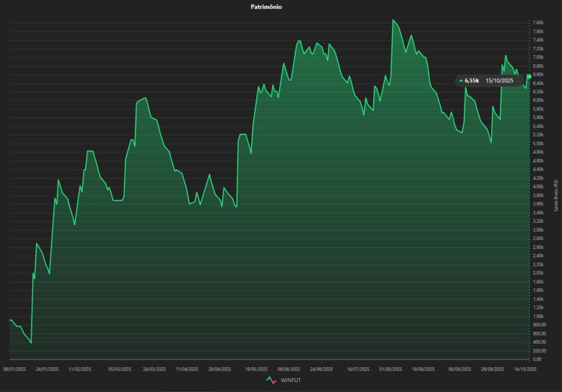The image size is (562, 392).
Task: Click the 05/03/2025 x-axis date label
Action: click(x=120, y=369)
